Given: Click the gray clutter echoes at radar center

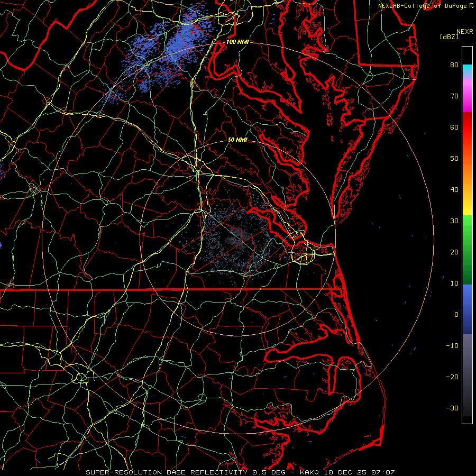Looking at the screenshot, I should 239,239.
